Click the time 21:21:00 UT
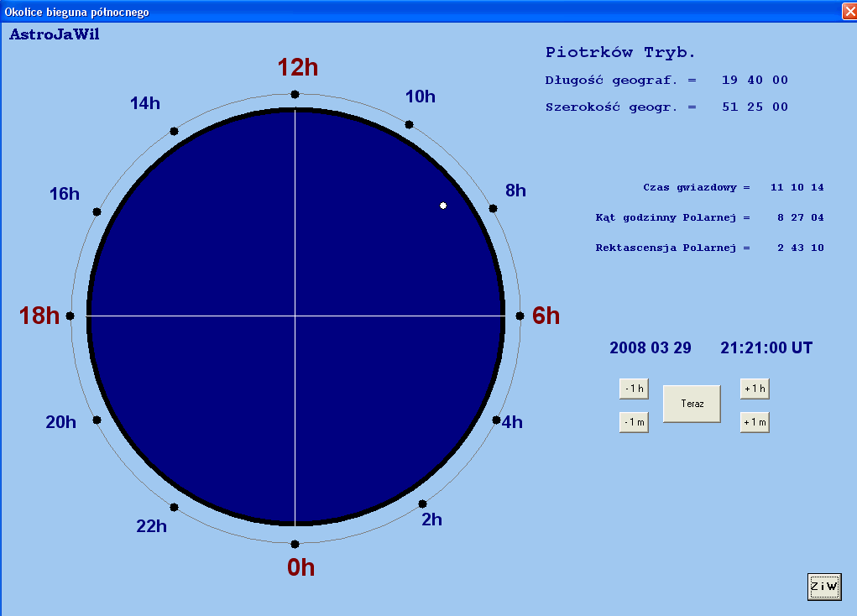 point(766,347)
